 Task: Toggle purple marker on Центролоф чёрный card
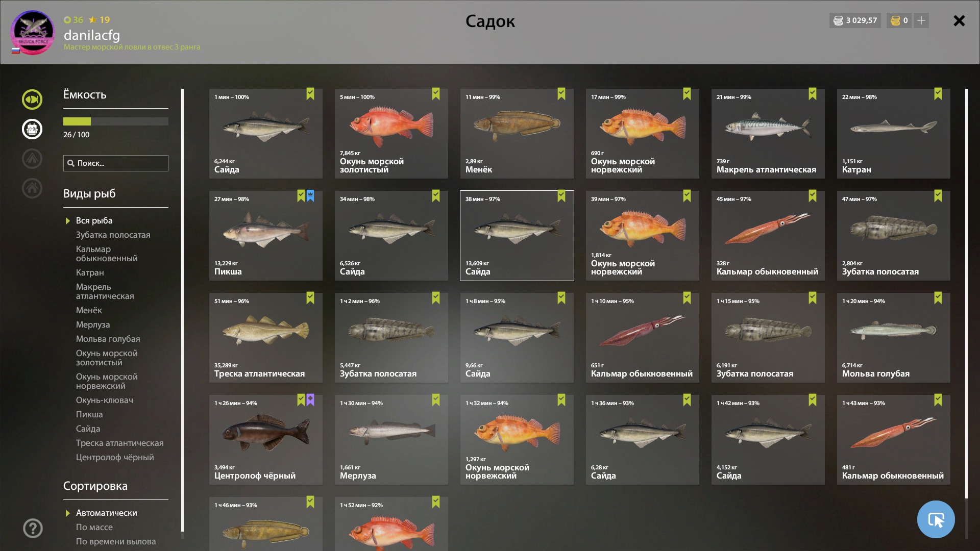coord(310,400)
